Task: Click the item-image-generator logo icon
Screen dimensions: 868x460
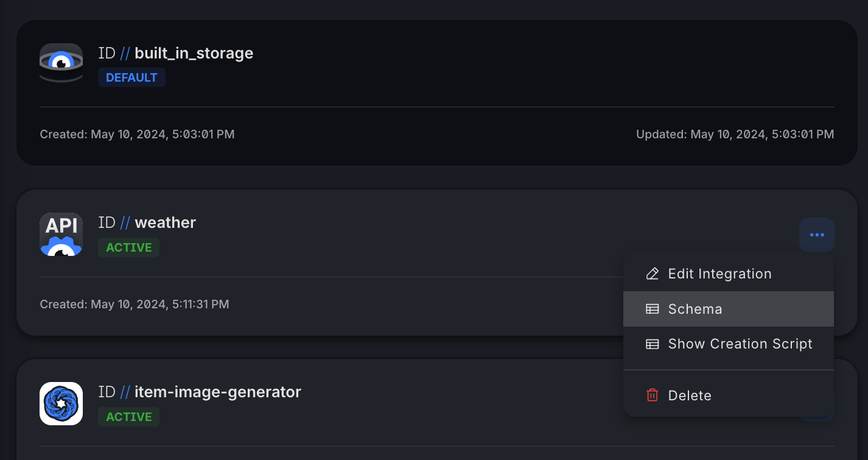Action: coord(61,403)
